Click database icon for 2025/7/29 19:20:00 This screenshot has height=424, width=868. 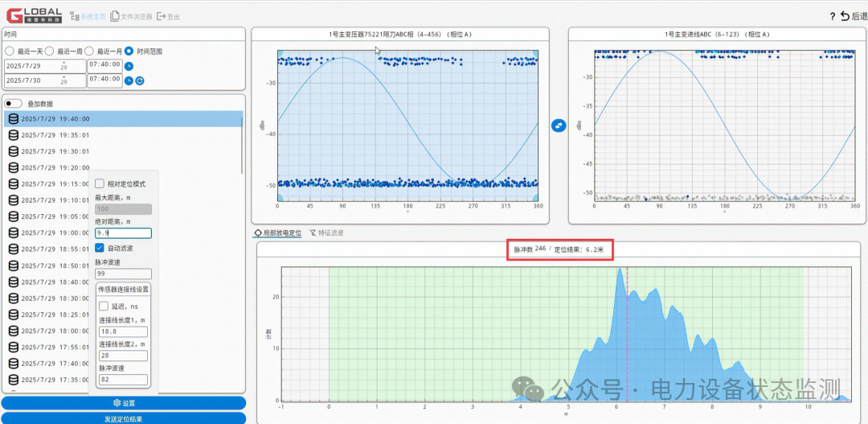point(14,167)
